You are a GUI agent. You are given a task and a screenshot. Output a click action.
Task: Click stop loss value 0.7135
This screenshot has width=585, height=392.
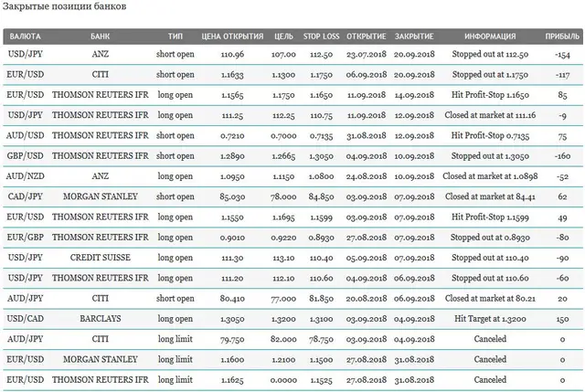coord(321,136)
